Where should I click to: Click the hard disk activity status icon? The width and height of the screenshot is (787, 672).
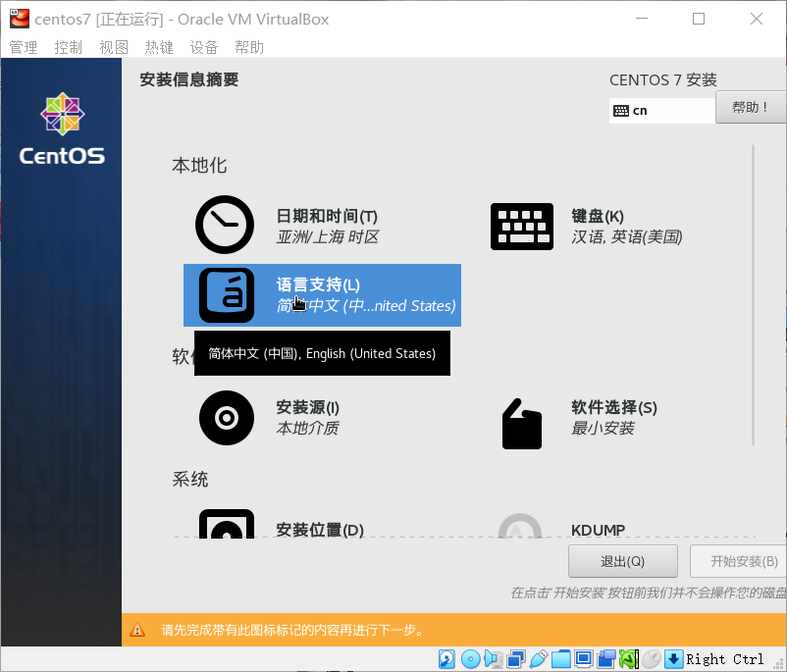pyautogui.click(x=446, y=659)
